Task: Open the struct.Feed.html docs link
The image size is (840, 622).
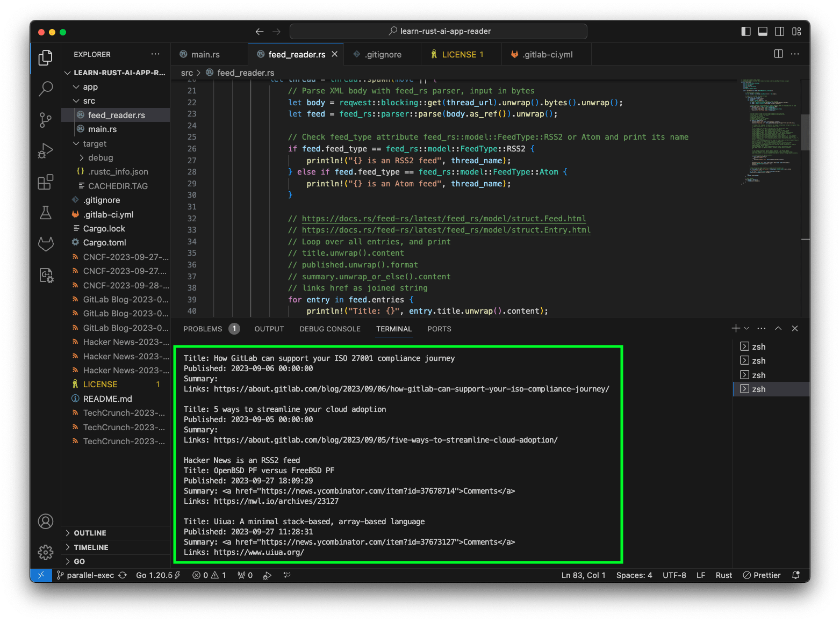Action: 444,219
